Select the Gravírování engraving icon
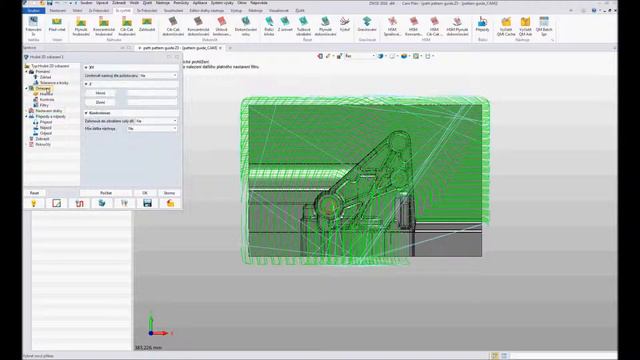The width and height of the screenshot is (640, 360). coord(367,25)
